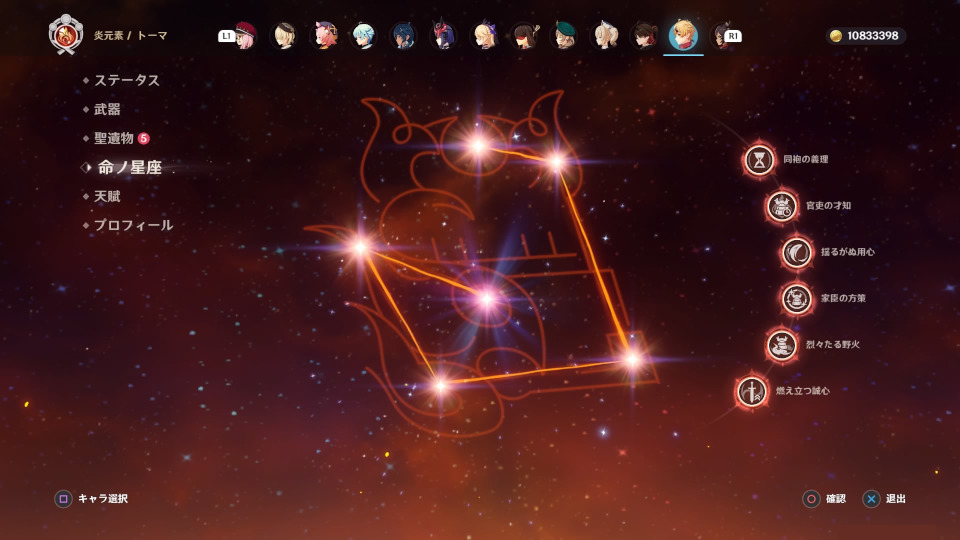Click the 同胞の義理 label
Image resolution: width=960 pixels, height=540 pixels.
tap(806, 159)
